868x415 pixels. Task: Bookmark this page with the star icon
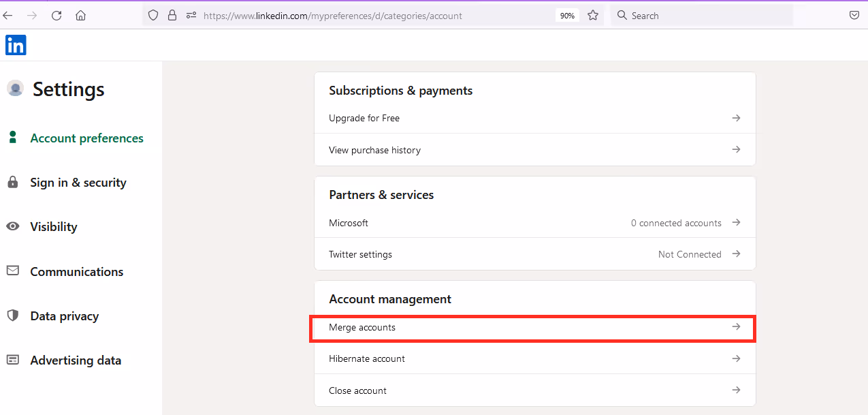(x=592, y=15)
